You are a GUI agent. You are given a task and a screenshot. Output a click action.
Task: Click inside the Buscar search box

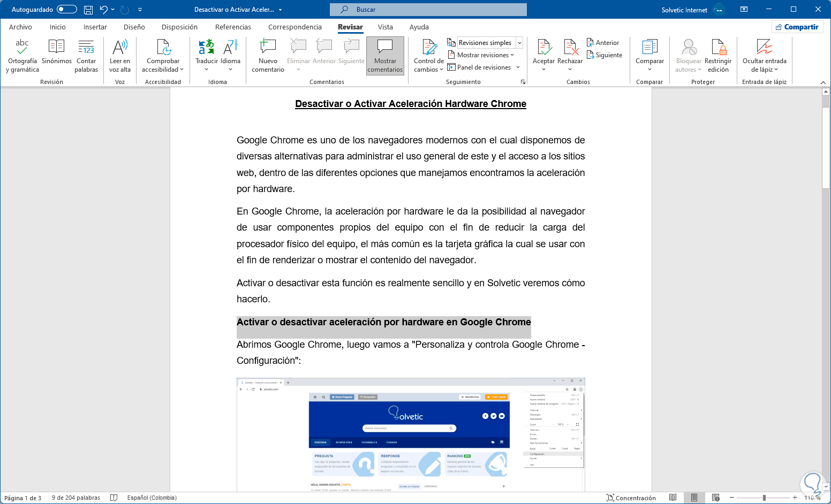tap(428, 10)
